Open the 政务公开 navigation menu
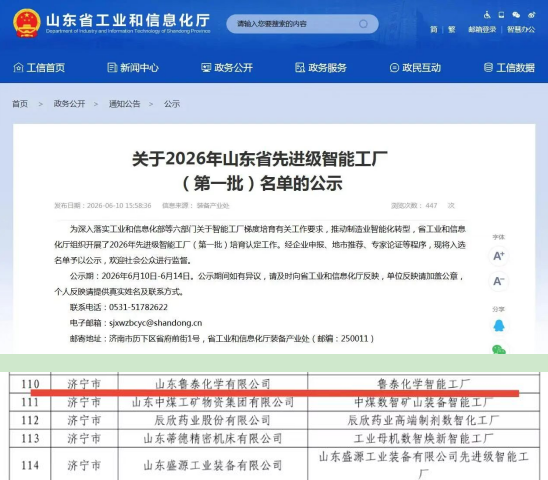This screenshot has height=480, width=548. (227, 67)
